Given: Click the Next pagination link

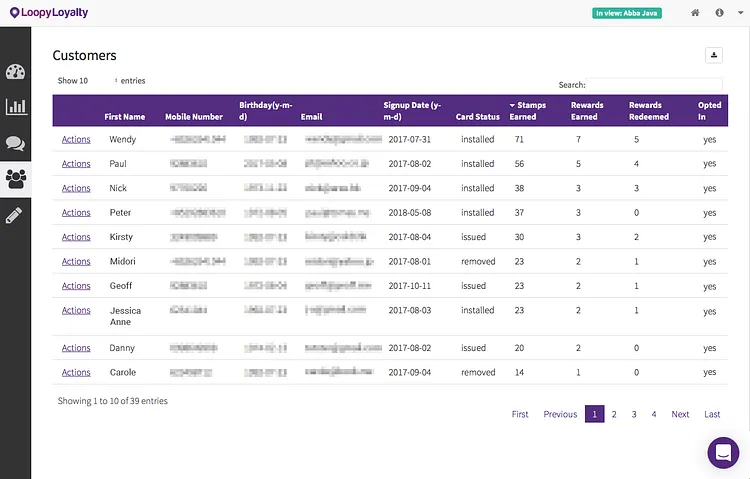Looking at the screenshot, I should [680, 414].
